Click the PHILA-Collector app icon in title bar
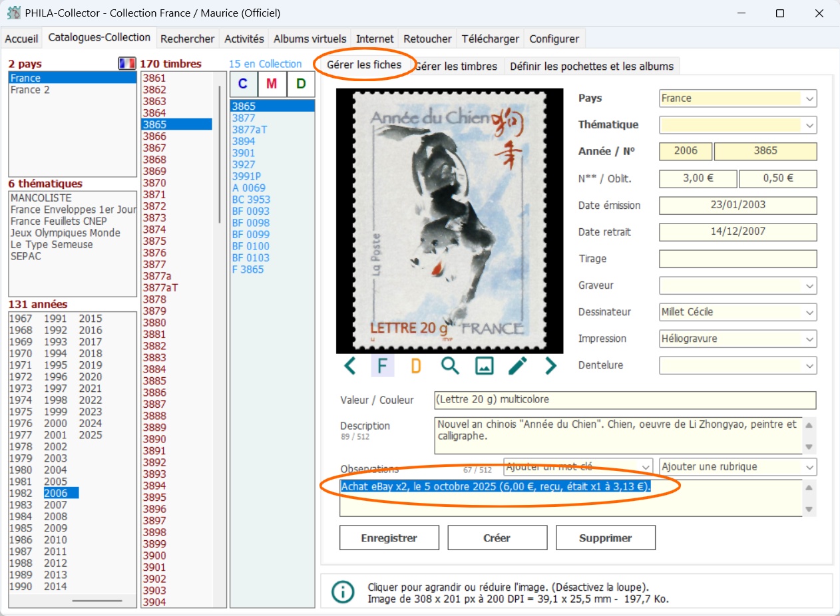 (x=13, y=13)
